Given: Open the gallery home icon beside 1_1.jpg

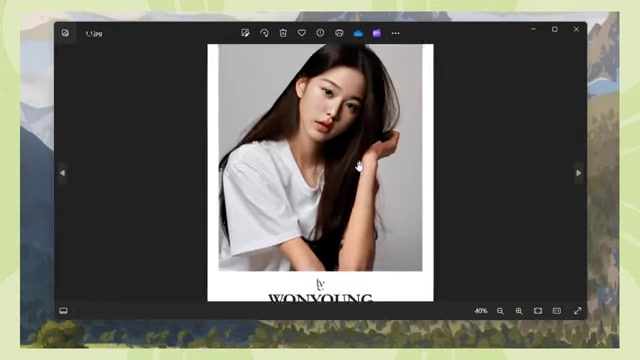Looking at the screenshot, I should (65, 33).
